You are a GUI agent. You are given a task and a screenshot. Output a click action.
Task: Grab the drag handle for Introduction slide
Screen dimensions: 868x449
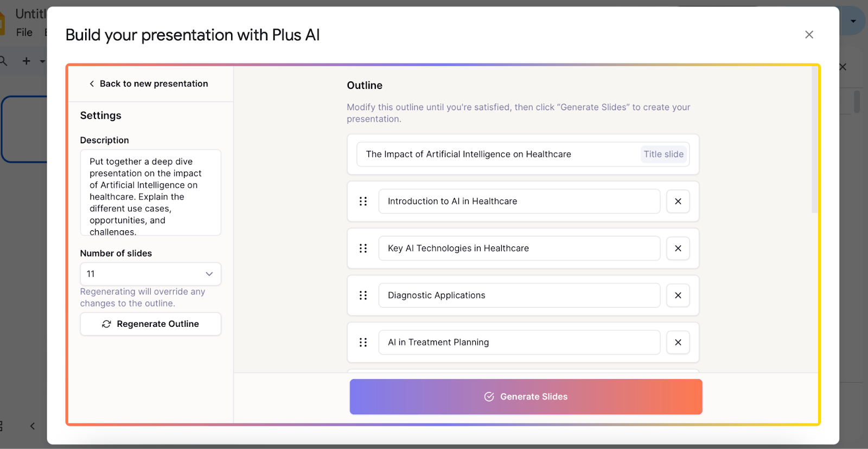click(x=363, y=201)
